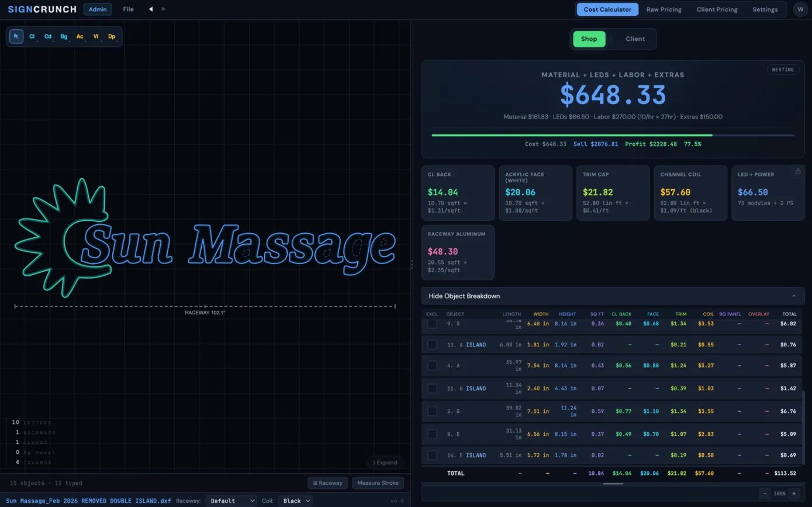Select the Ac tool in canvas toolbar
Screen dimensions: 812x507
(x=80, y=36)
